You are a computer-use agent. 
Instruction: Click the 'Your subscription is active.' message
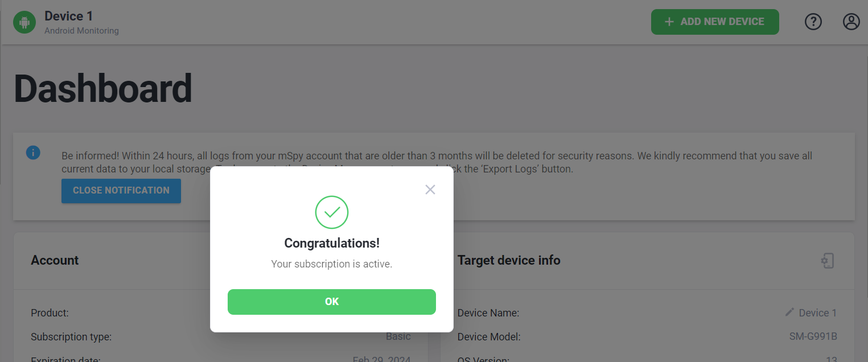[332, 264]
